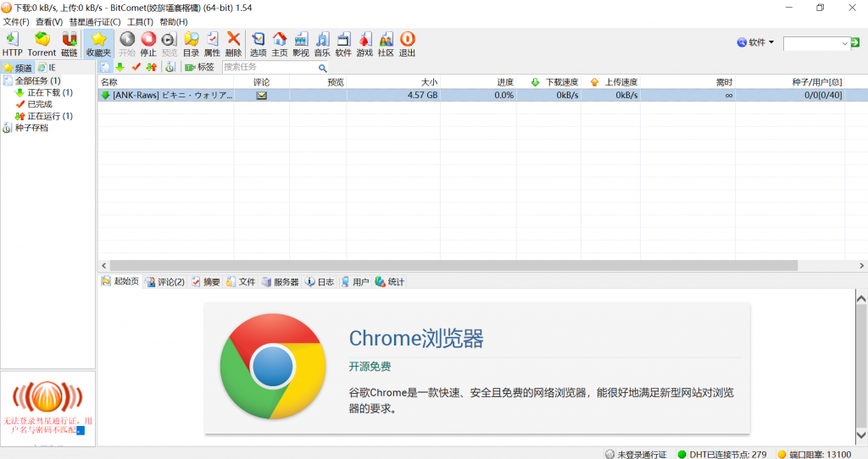Click the HTTP download icon

13,44
